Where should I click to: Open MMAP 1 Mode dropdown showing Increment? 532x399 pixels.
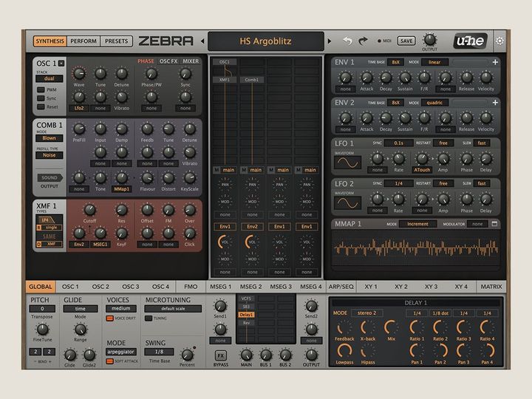[x=417, y=224]
